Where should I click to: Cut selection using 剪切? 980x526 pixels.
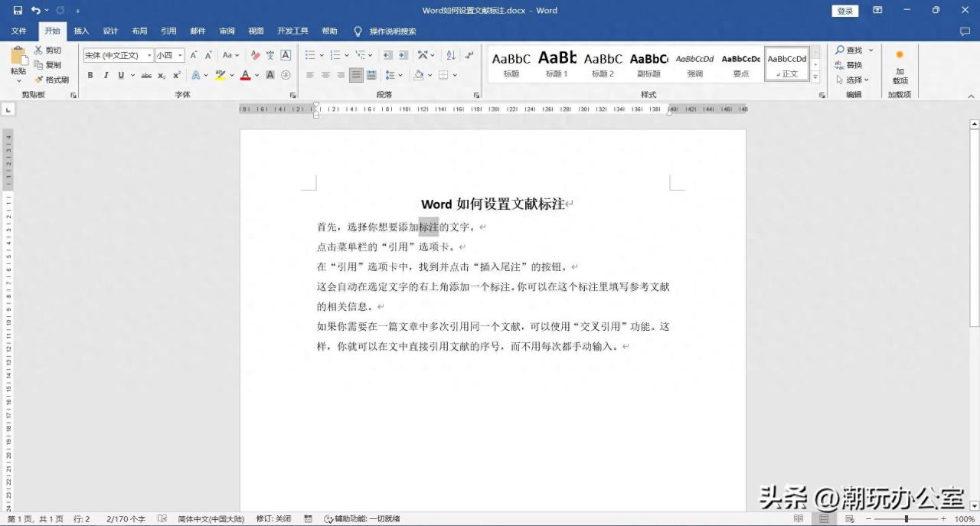coord(47,51)
